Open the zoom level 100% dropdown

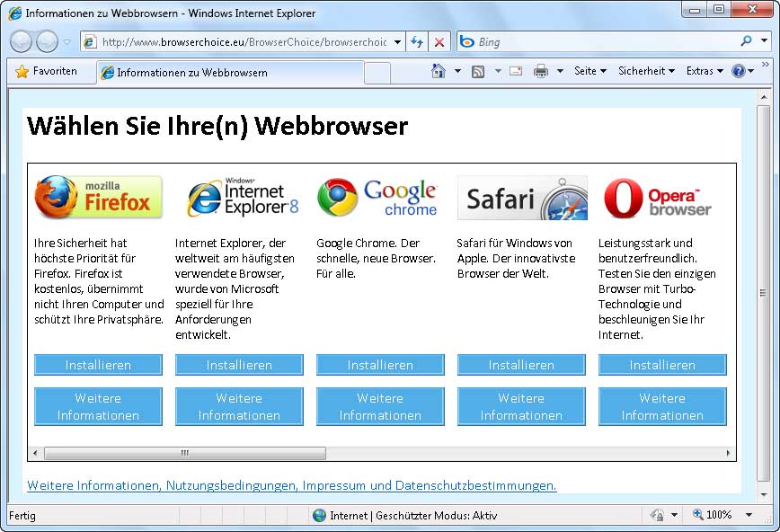749,515
